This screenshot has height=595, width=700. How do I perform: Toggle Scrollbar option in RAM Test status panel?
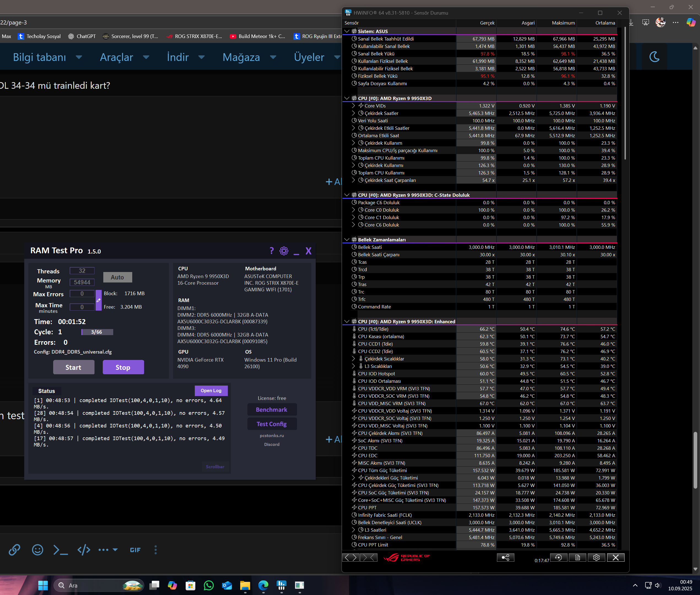pyautogui.click(x=215, y=467)
